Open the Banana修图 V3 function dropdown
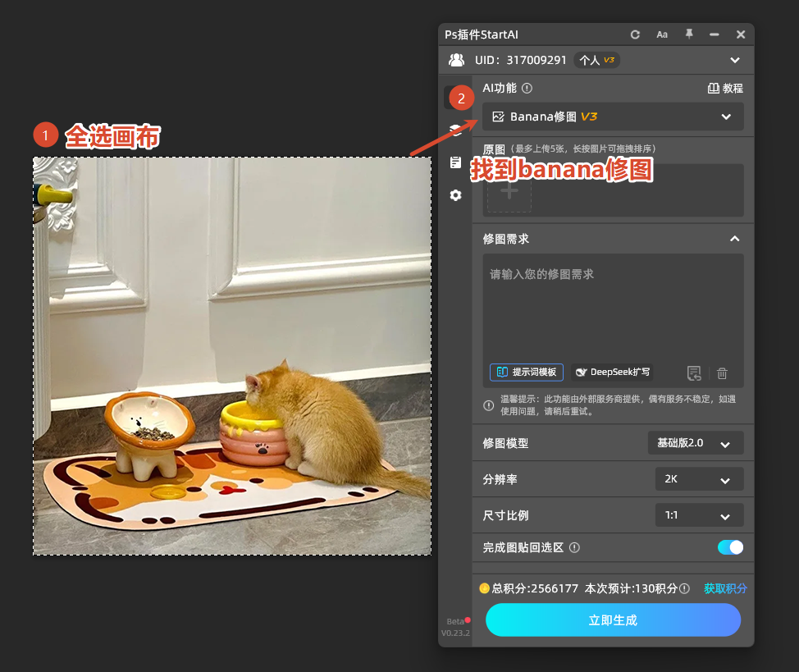The width and height of the screenshot is (799, 672). (x=726, y=117)
